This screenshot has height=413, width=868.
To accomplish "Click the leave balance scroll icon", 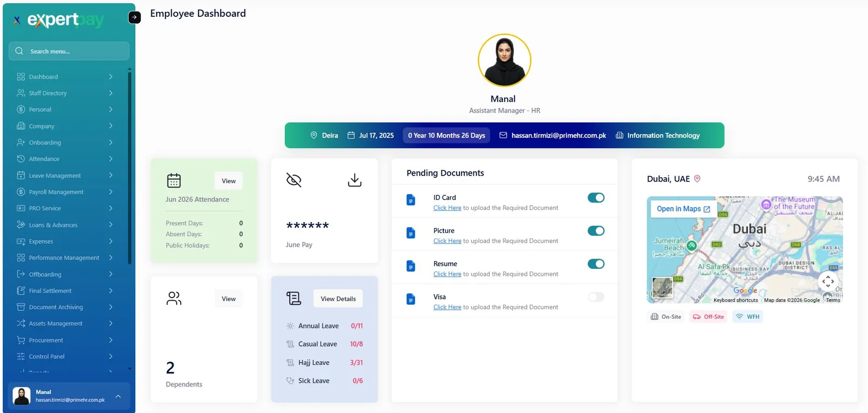I will 293,298.
